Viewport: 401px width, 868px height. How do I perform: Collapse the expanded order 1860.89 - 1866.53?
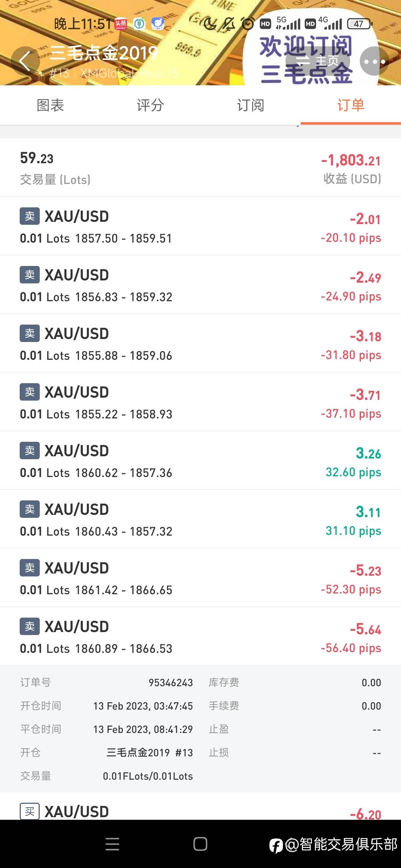(x=200, y=637)
